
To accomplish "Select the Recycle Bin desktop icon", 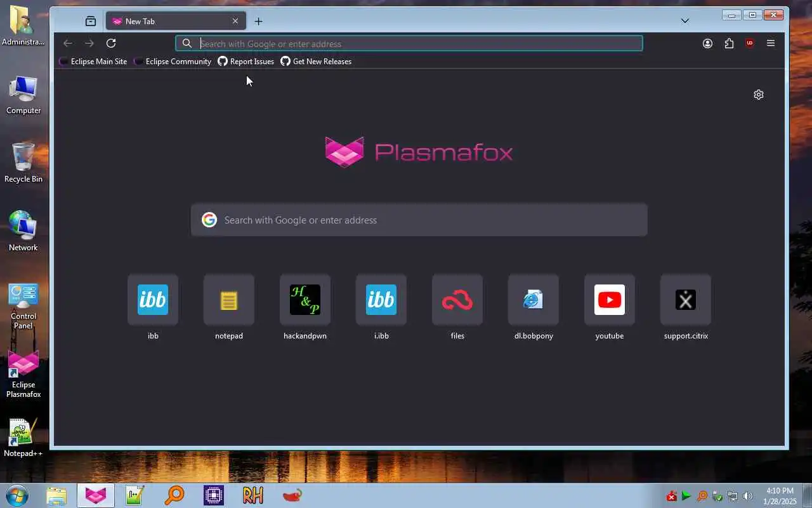I will click(23, 163).
